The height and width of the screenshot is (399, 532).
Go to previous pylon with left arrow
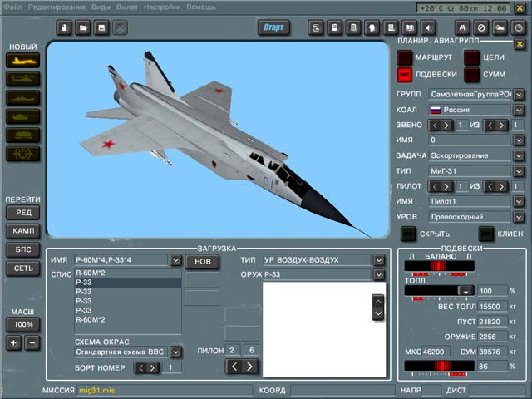(x=234, y=367)
